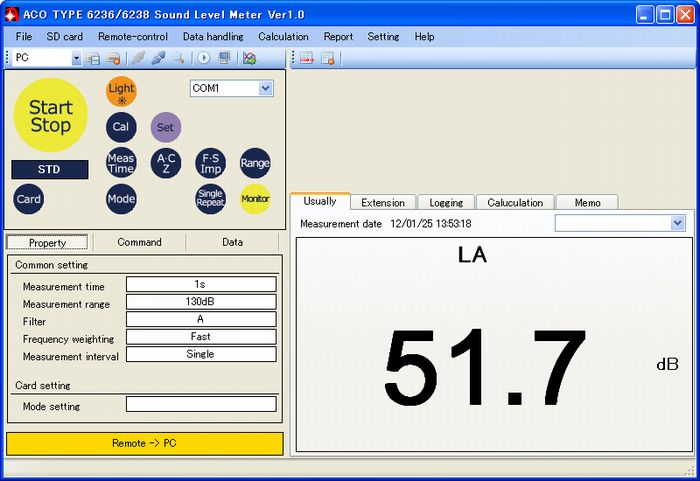Click the Range round button
Screen dimensions: 700x481
click(255, 163)
